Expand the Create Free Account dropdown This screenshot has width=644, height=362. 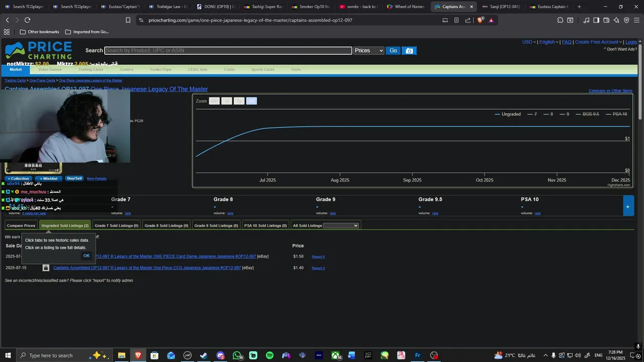598,42
